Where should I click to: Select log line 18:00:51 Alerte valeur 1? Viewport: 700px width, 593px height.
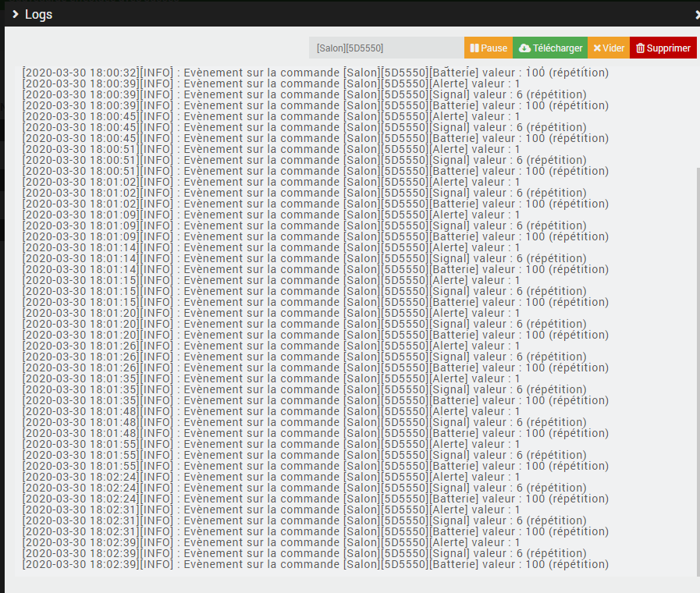[272, 150]
